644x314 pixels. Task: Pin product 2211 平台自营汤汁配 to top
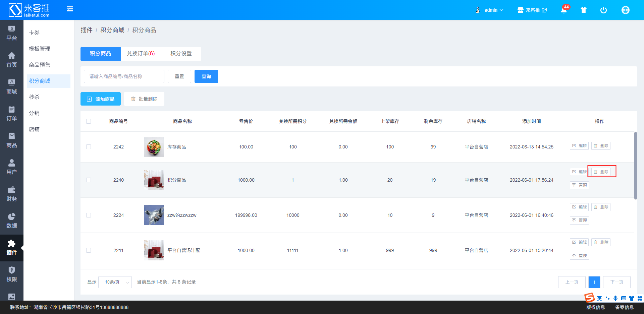click(579, 256)
